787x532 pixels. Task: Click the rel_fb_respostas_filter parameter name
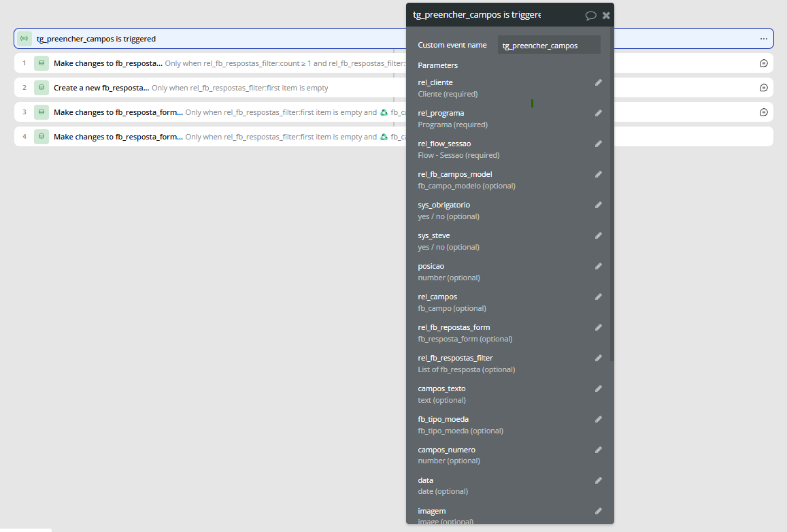[x=455, y=358]
